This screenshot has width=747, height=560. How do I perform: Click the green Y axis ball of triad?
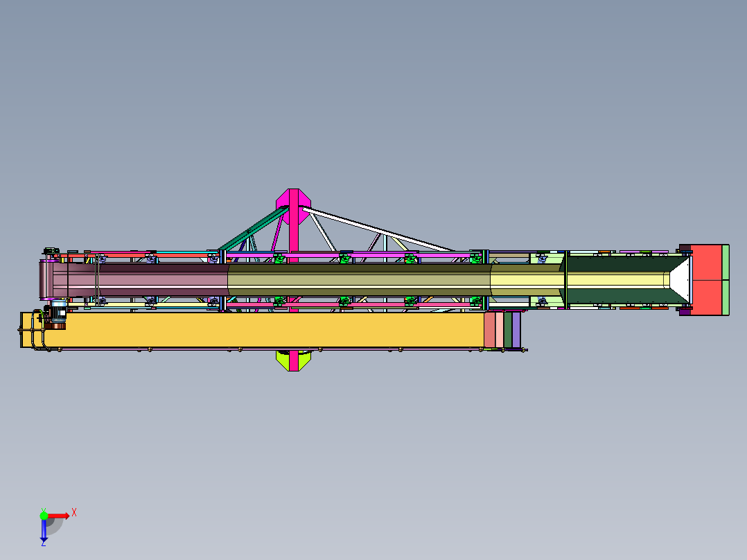[x=44, y=515]
